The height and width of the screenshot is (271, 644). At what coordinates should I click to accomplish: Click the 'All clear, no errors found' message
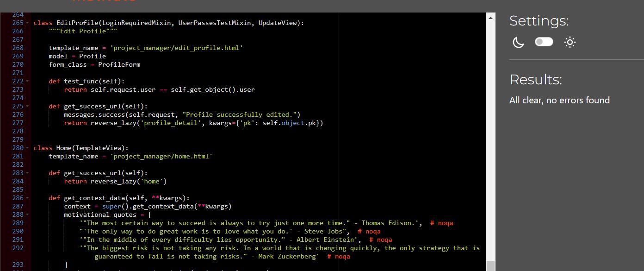tap(560, 100)
